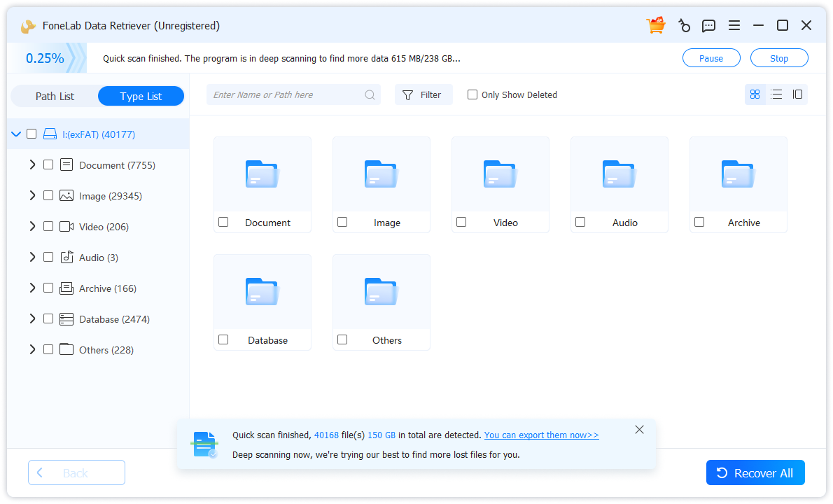Viewport: 833px width, 504px height.
Task: Select the Type List tab
Action: point(141,95)
